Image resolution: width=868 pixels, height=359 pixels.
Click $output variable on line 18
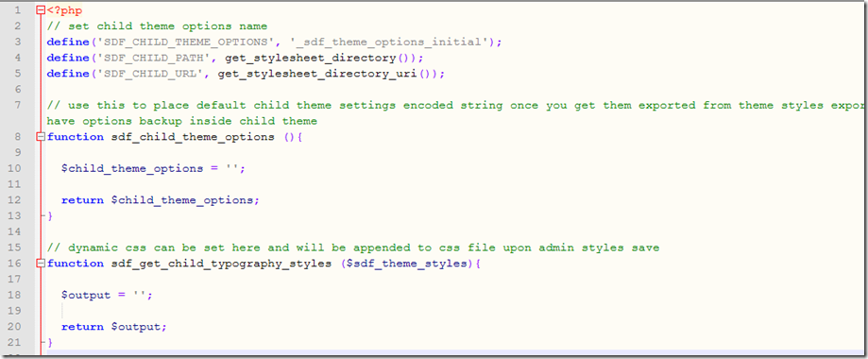(x=86, y=296)
